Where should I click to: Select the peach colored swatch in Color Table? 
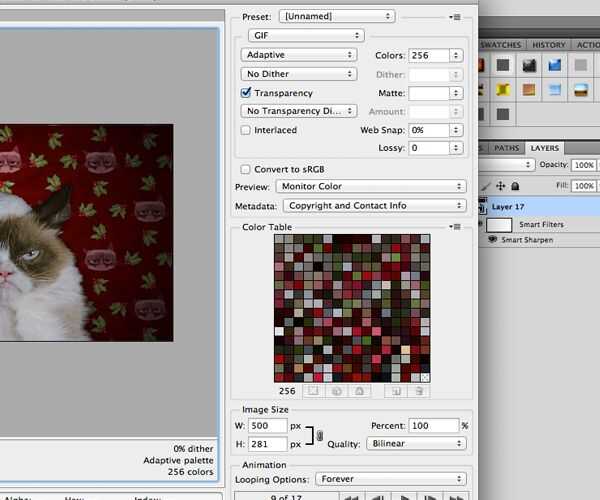(x=405, y=350)
